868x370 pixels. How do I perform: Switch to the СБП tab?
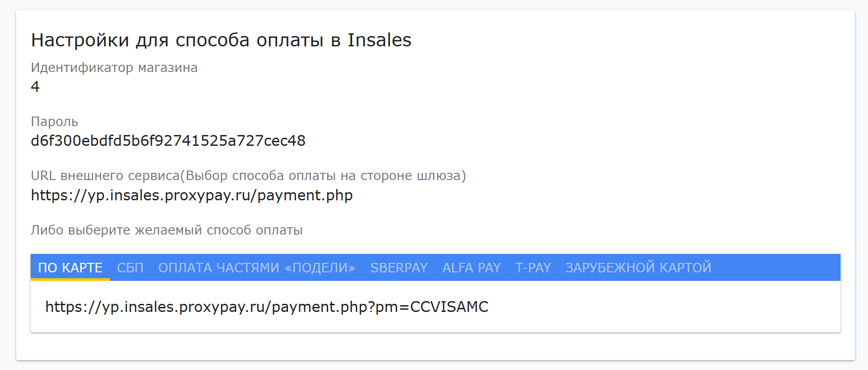(x=130, y=267)
